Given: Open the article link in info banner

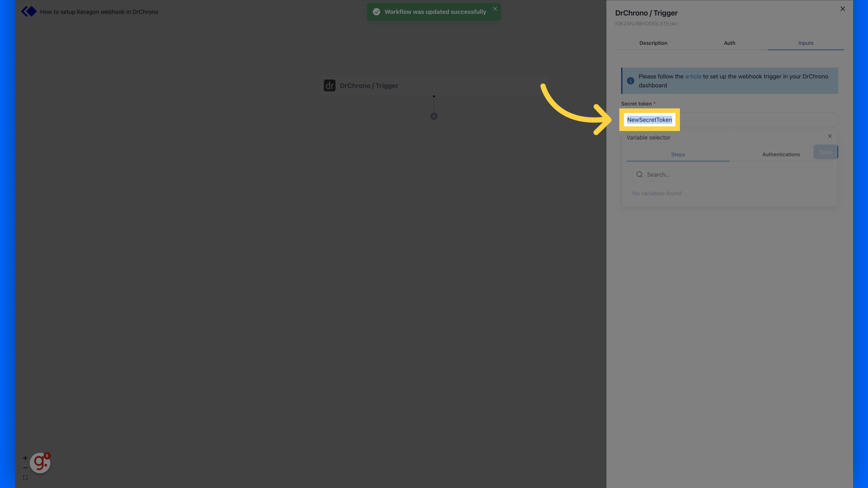Looking at the screenshot, I should coord(693,76).
